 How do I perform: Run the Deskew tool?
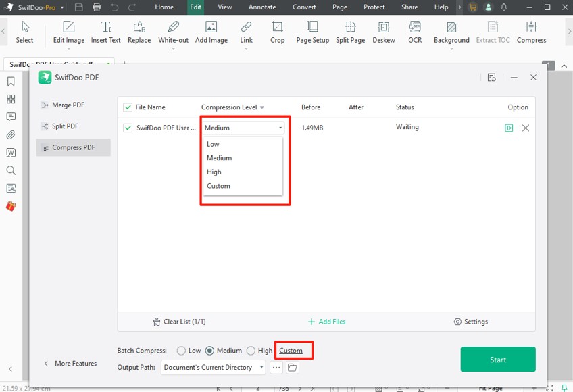coord(384,32)
